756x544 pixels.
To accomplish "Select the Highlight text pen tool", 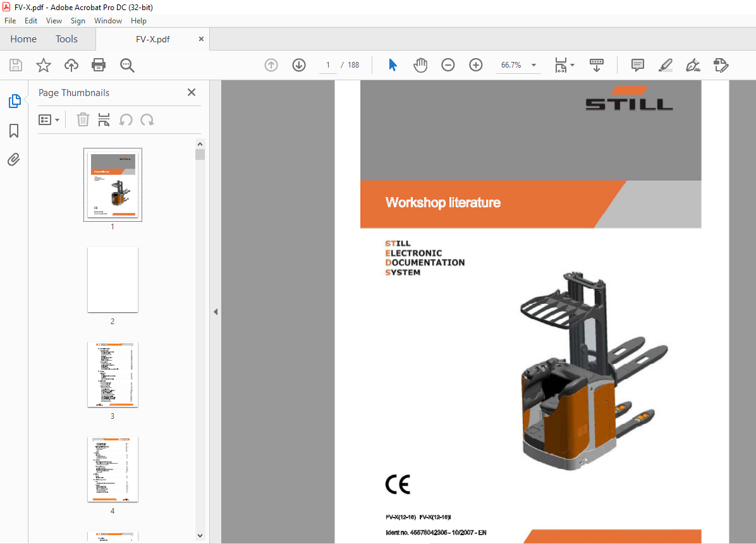I will (666, 65).
